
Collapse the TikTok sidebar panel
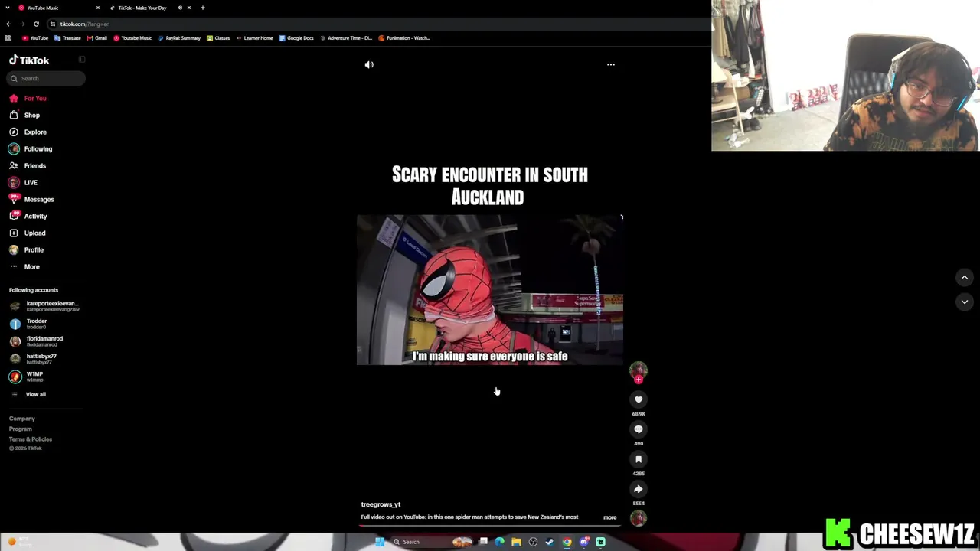[82, 60]
